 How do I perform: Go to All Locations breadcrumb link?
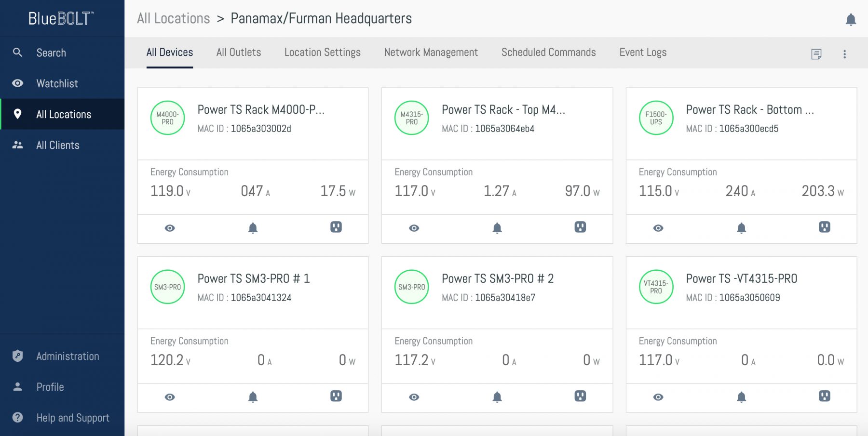pos(174,19)
